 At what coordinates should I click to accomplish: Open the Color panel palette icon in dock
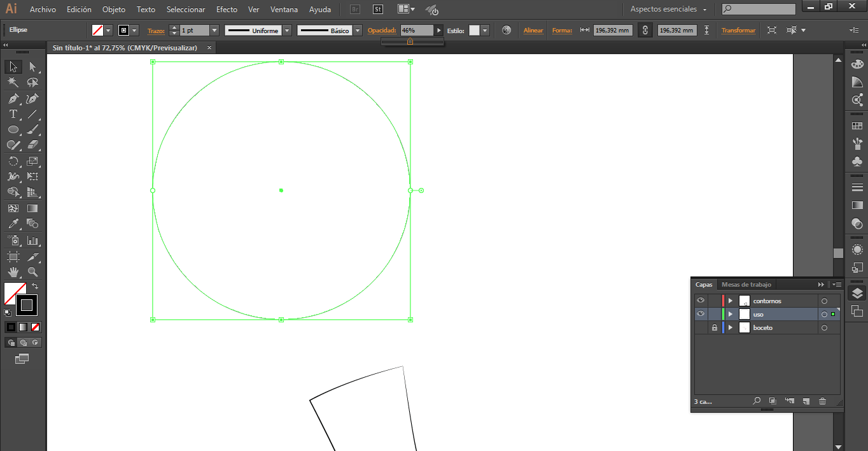857,64
